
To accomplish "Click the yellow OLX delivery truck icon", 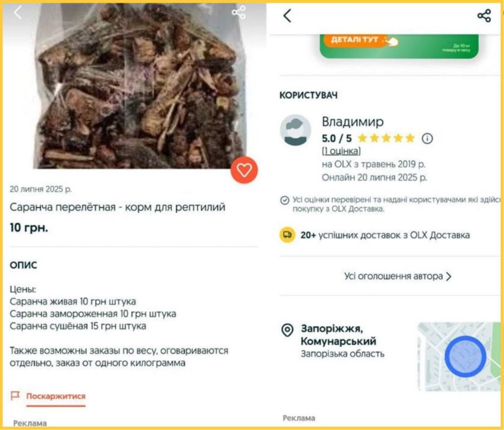I will (x=287, y=235).
